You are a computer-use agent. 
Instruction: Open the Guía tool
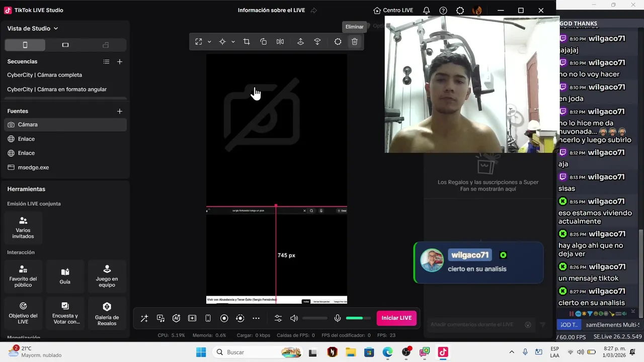(65, 276)
